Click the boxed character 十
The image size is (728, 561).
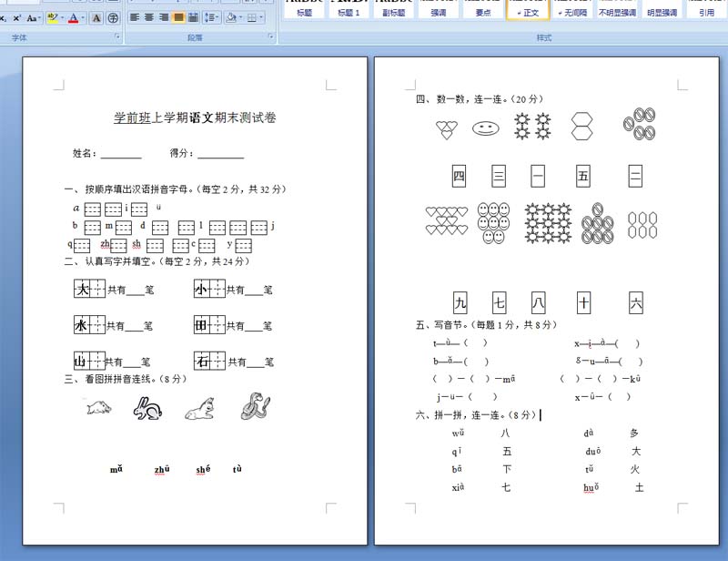click(x=583, y=303)
